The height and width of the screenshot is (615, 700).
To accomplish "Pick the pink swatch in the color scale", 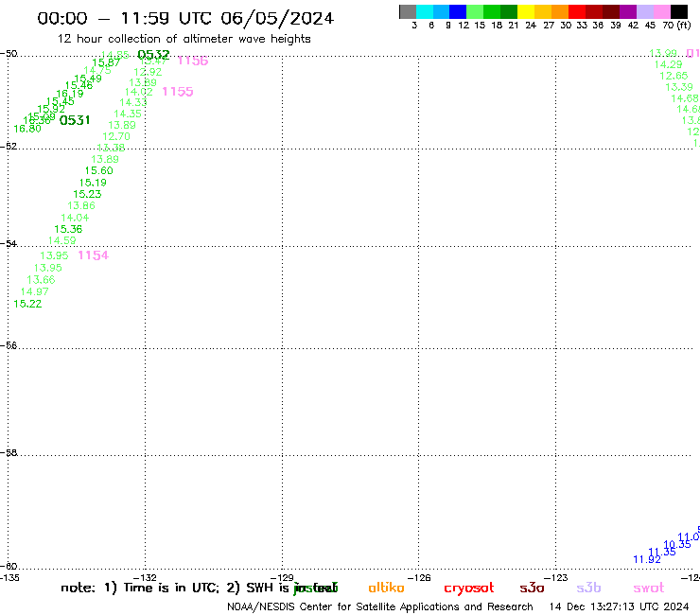I will [x=662, y=11].
